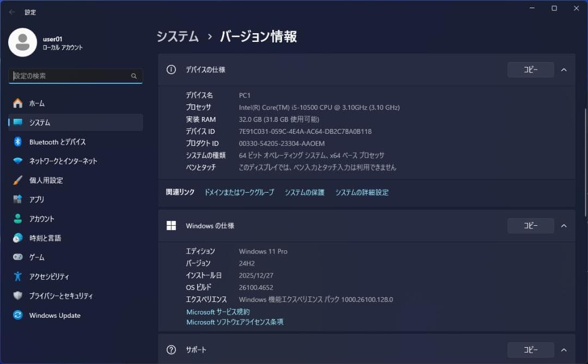The width and height of the screenshot is (588, 364).
Task: Collapse the Windows の仕様 section
Action: coord(563,225)
